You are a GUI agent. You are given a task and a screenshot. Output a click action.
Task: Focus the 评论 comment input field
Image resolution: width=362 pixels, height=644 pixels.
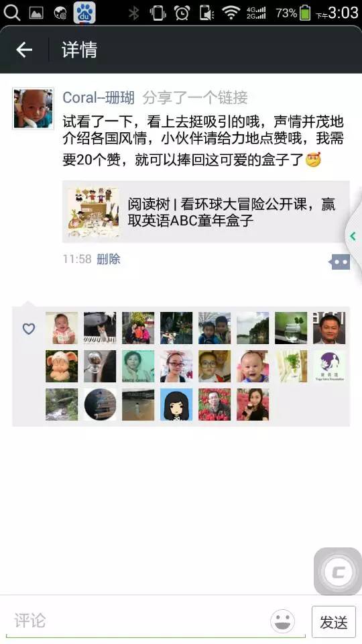click(139, 621)
